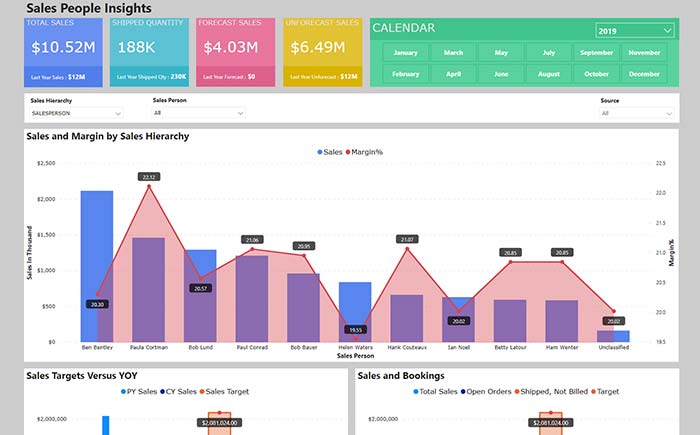Click the CY Sales legend item
The image size is (700, 435).
point(178,392)
